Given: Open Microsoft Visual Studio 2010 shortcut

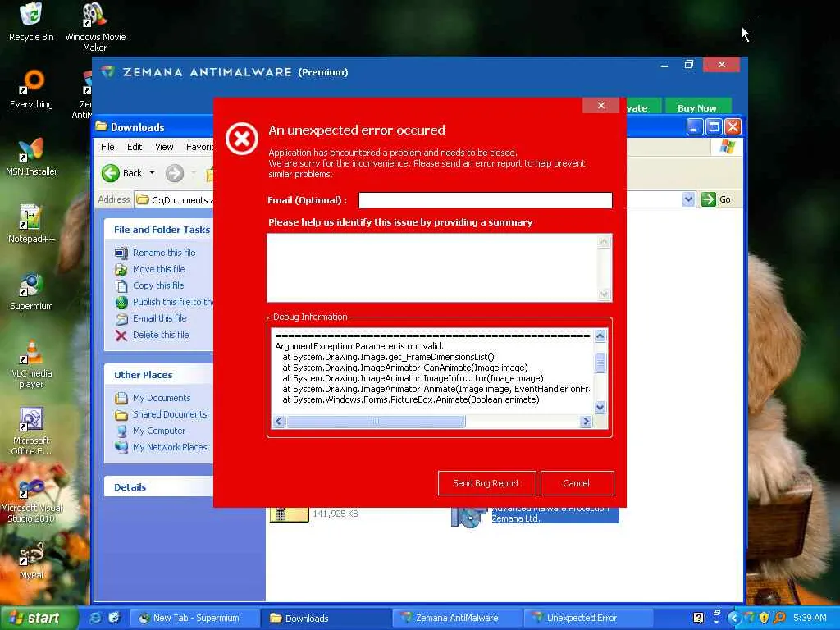Looking at the screenshot, I should tap(31, 500).
